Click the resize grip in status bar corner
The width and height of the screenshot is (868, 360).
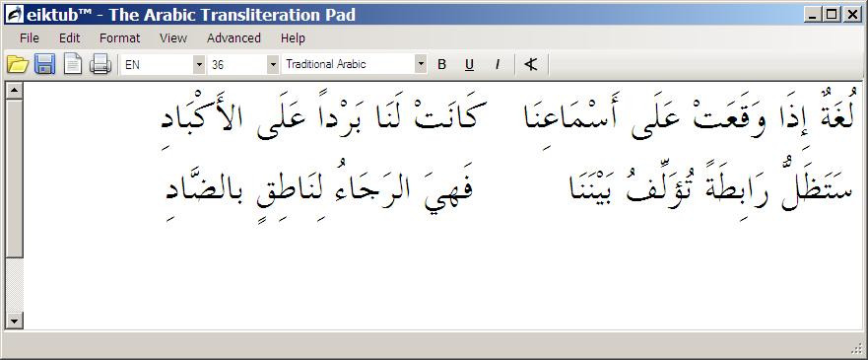[857, 348]
